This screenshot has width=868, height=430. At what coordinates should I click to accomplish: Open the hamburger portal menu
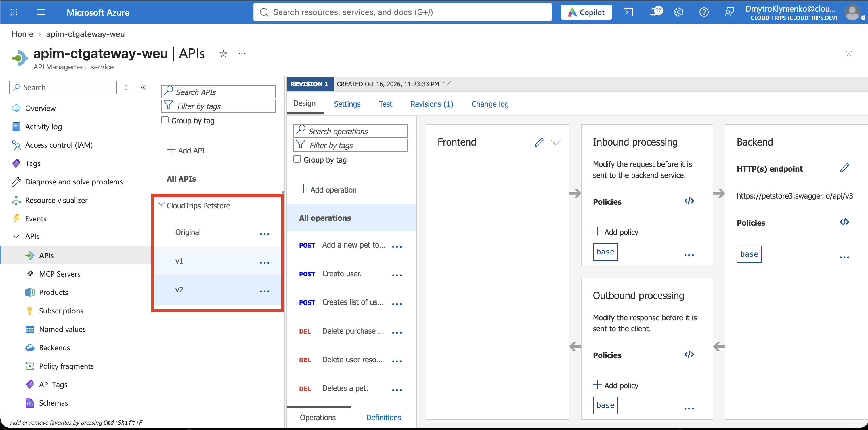[41, 12]
